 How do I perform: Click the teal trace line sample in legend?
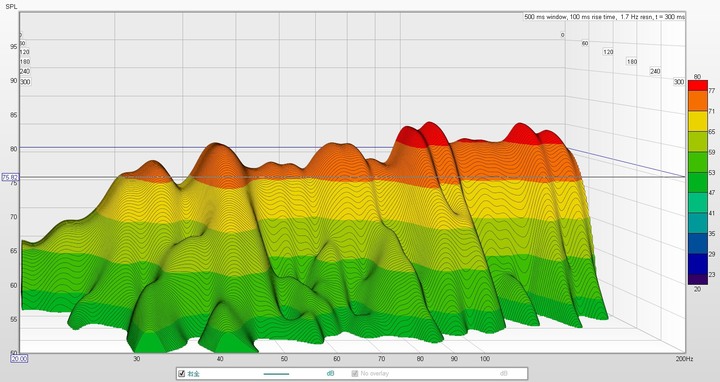pyautogui.click(x=276, y=374)
